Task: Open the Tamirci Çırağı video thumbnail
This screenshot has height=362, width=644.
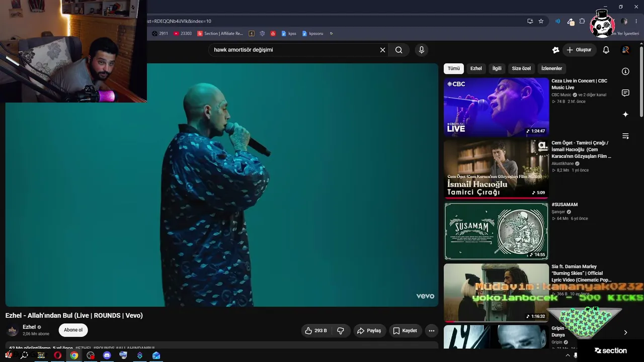Action: click(x=496, y=169)
